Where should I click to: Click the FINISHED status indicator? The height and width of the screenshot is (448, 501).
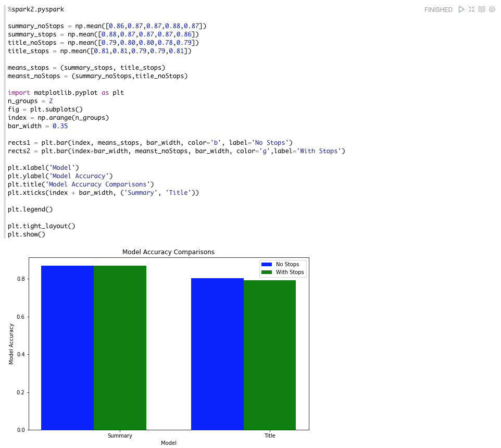tap(439, 9)
